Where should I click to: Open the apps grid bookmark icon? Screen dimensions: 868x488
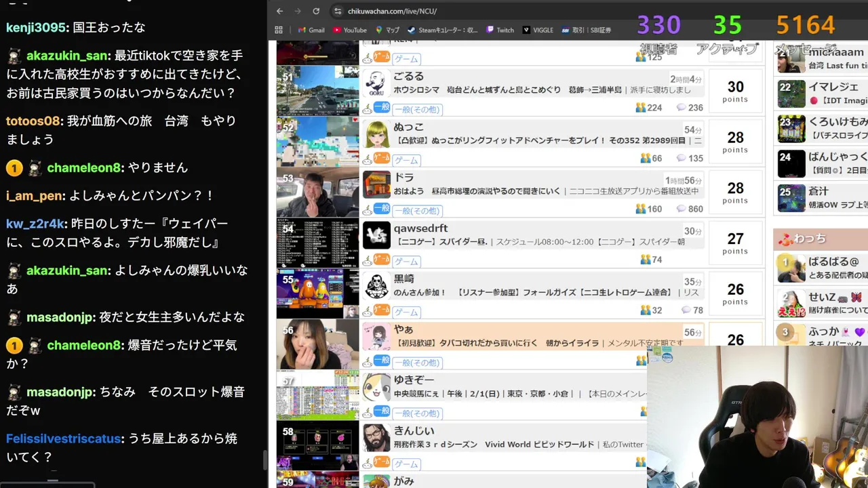[279, 30]
